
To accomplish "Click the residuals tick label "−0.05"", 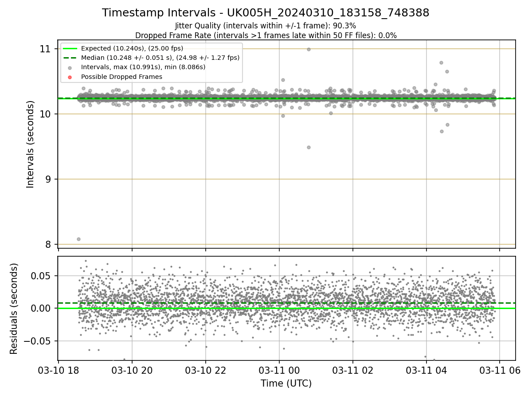I will point(38,341).
